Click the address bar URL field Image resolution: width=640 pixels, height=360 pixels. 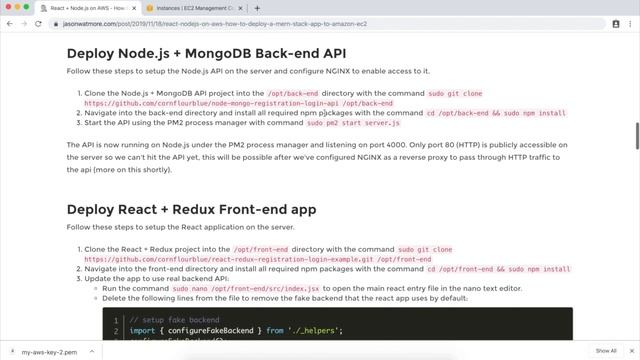[x=327, y=24]
